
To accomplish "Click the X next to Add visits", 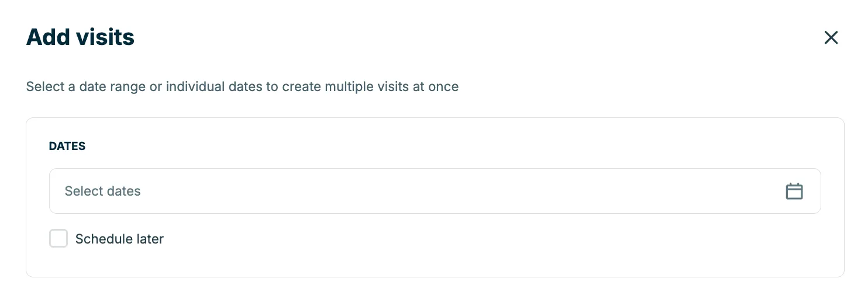I will (x=831, y=38).
